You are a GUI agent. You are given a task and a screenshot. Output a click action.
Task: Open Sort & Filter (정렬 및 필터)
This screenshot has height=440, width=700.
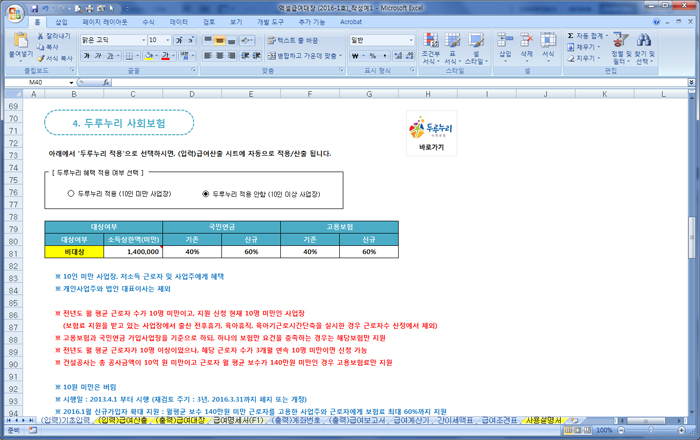click(x=621, y=48)
